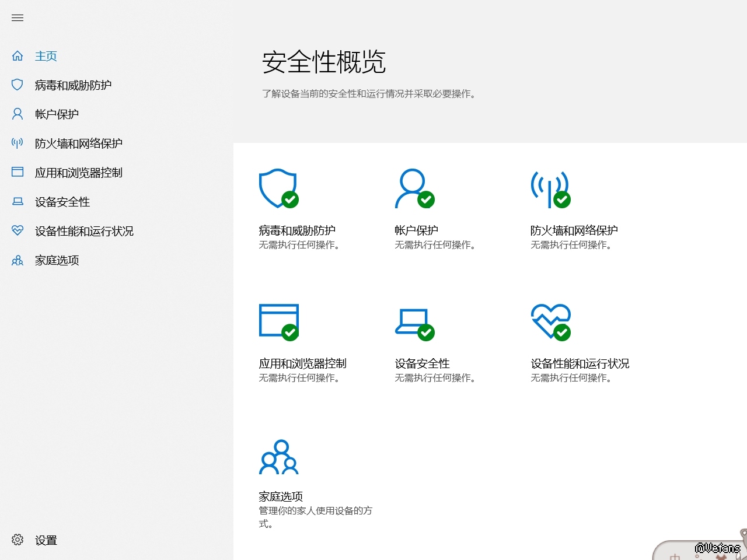Open 设备性能和运行状况 from sidebar
This screenshot has width=747, height=560.
(x=84, y=231)
